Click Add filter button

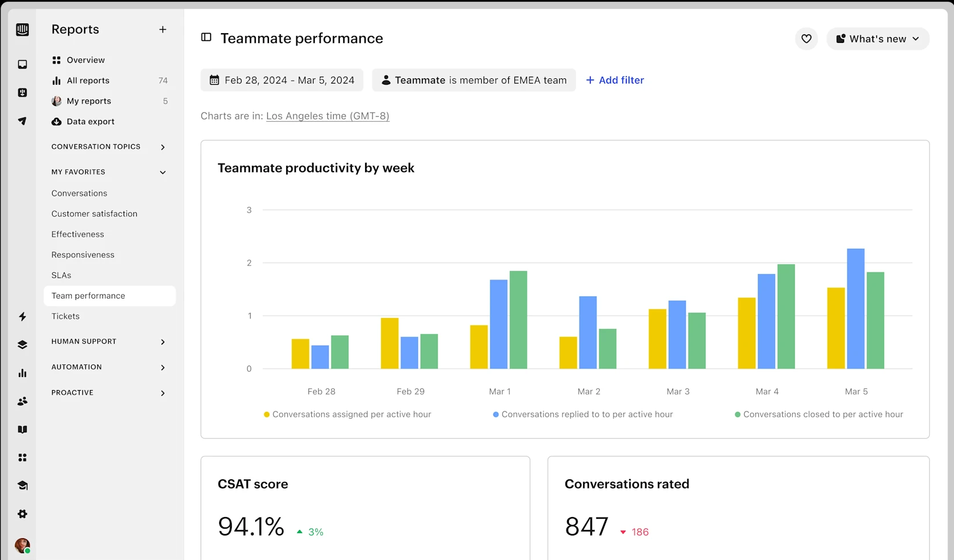point(615,80)
